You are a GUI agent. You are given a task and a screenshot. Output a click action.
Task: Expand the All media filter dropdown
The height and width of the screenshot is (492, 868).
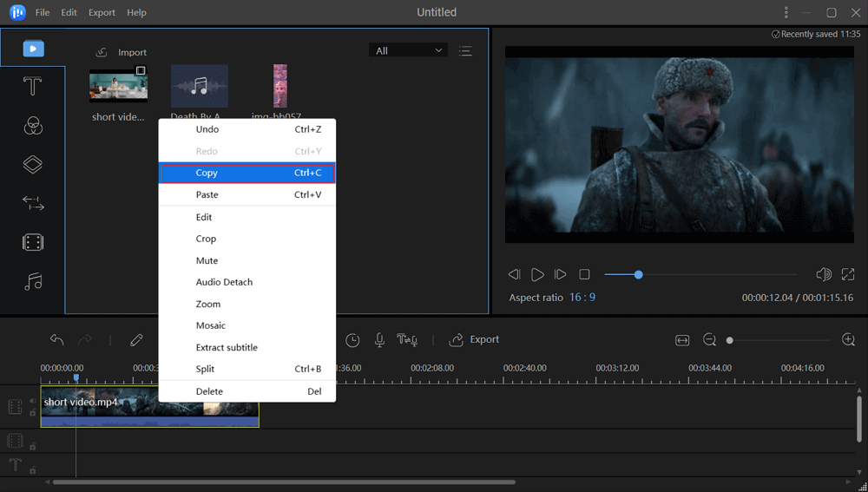[408, 51]
